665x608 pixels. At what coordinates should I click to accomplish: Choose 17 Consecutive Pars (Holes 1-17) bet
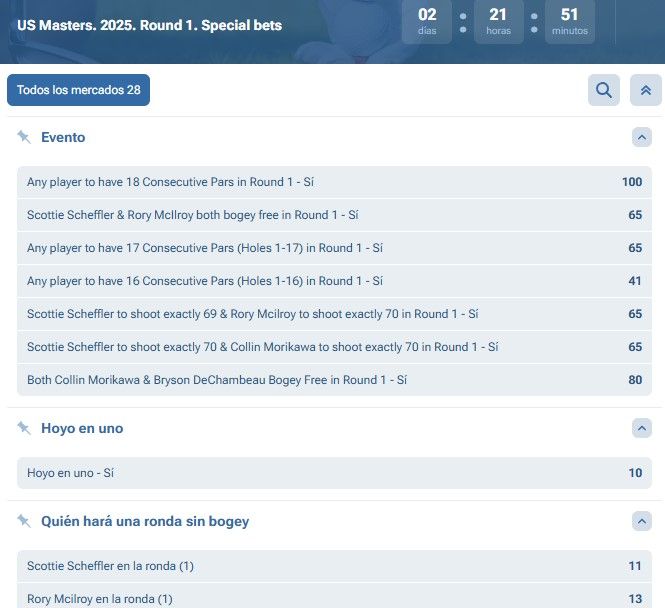[334, 248]
